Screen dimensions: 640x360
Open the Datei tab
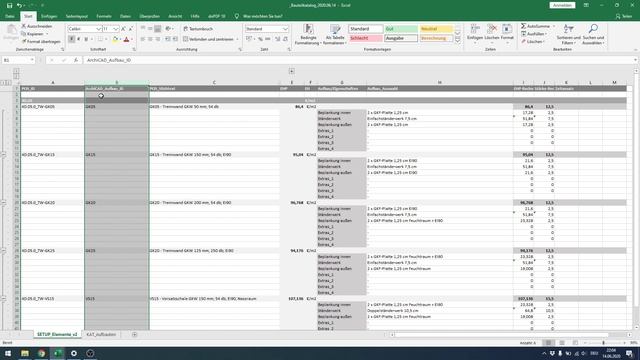coord(10,16)
